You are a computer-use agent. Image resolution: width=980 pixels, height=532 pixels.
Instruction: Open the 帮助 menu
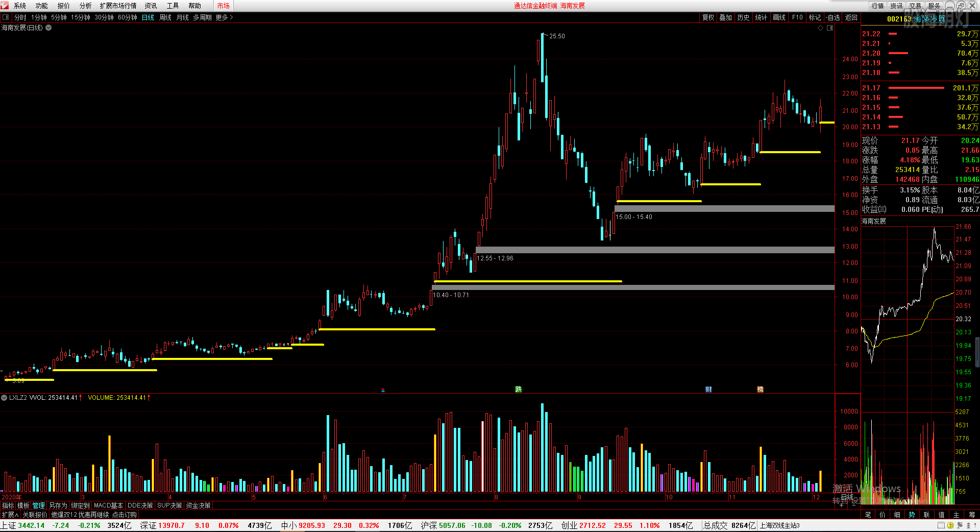(x=194, y=6)
